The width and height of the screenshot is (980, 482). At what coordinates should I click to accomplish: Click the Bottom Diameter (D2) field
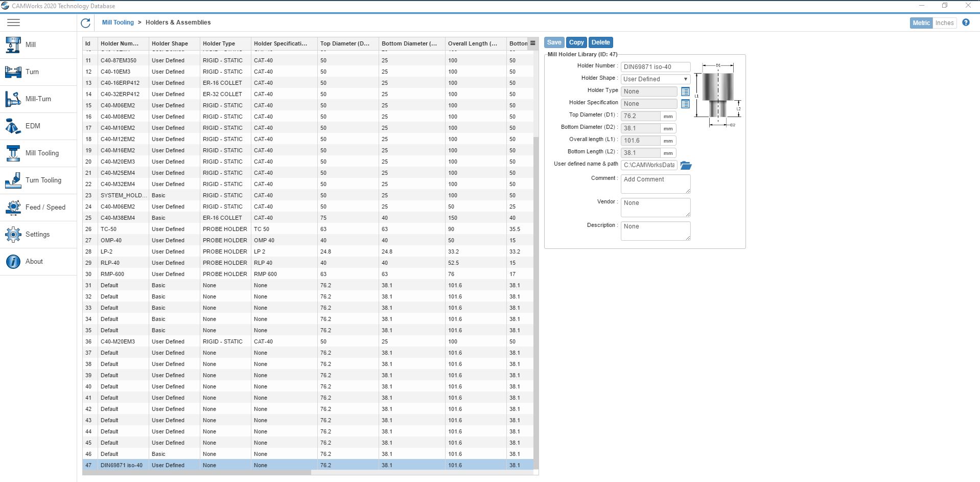coord(641,128)
